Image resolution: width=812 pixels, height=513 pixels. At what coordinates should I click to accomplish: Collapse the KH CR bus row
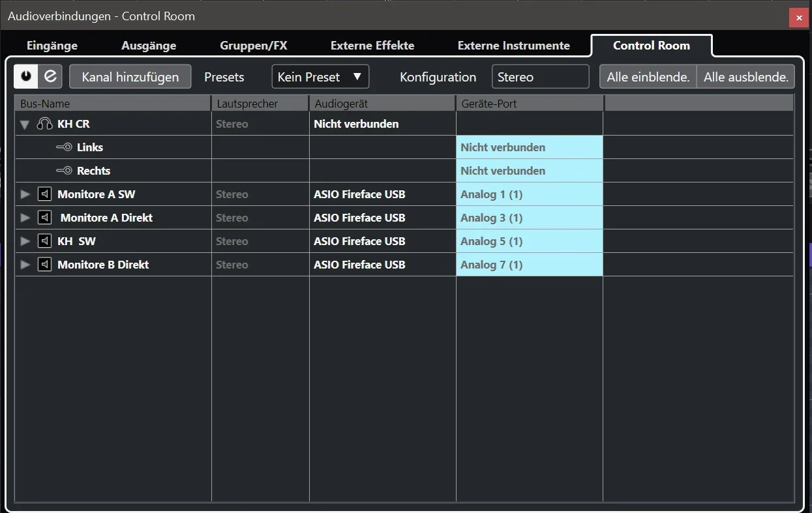click(x=25, y=124)
